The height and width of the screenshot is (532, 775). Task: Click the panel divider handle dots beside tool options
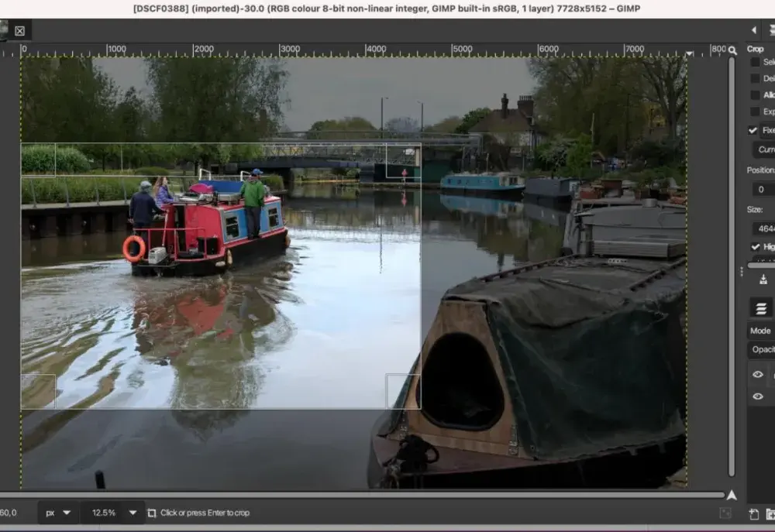[742, 272]
